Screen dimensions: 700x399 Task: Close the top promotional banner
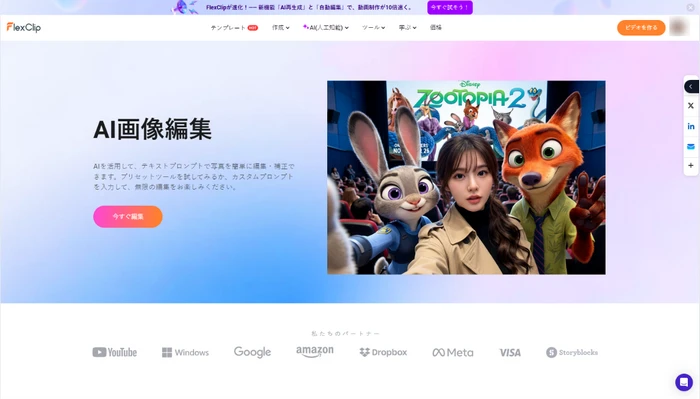(x=690, y=8)
